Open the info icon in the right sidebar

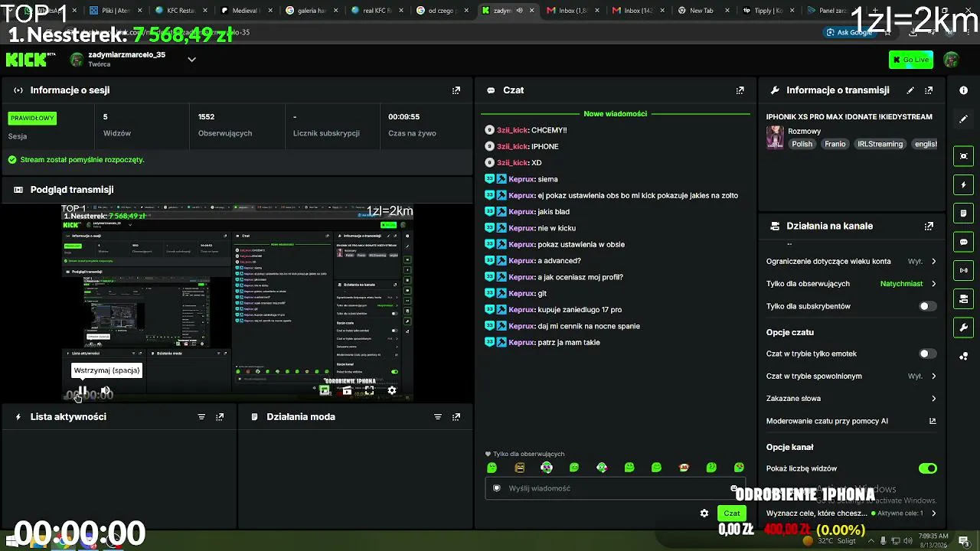tap(963, 90)
